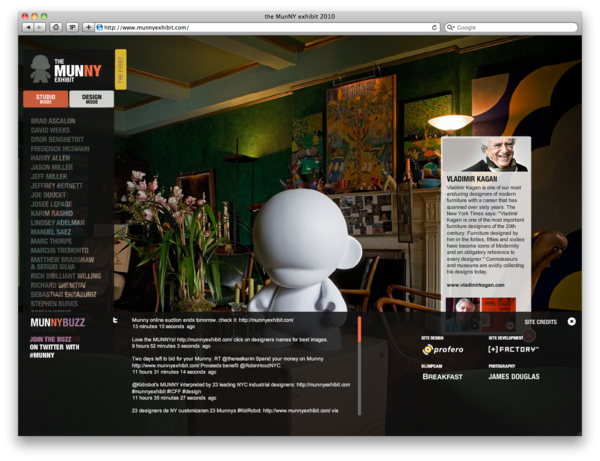Viewport: 600px width, 461px height.
Task: Open the red thumbnail in Kagan card
Action: click(499, 314)
